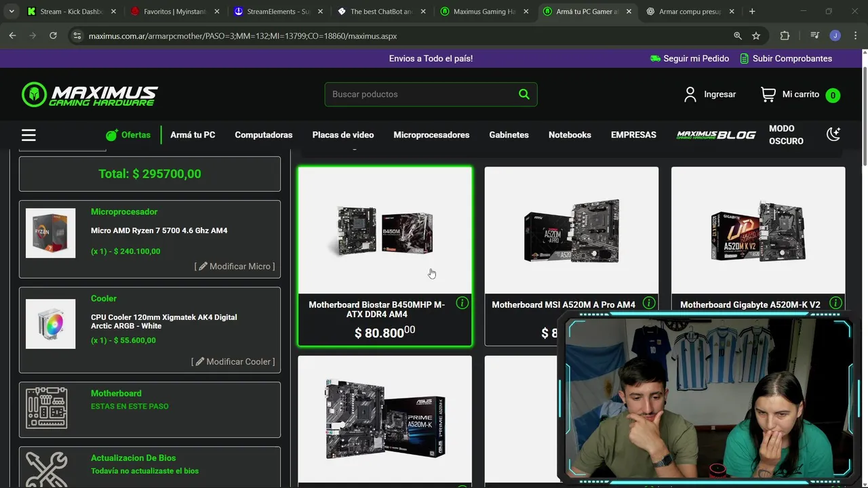Click the Total $ 295700,00 box

coord(150,174)
